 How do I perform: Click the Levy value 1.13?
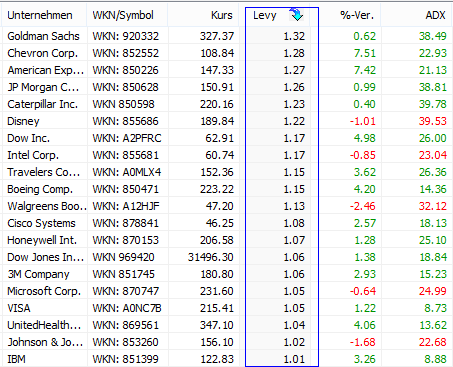[x=294, y=206]
